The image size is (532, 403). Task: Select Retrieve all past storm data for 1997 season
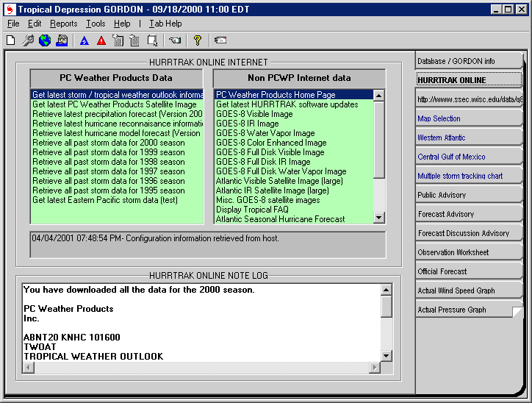point(117,171)
